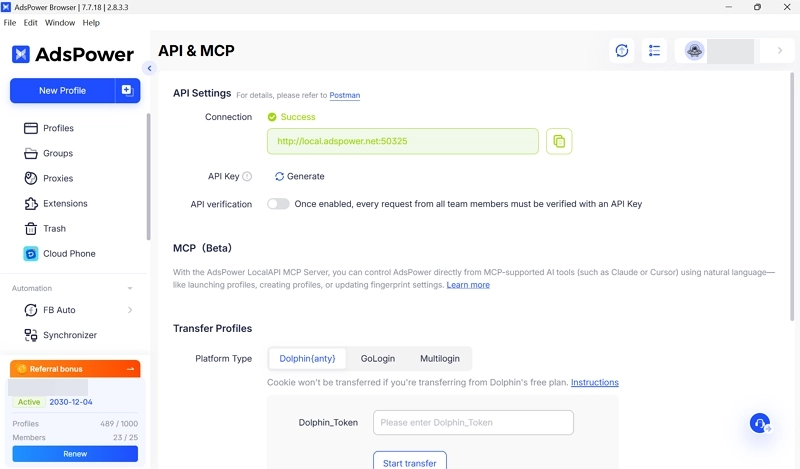
Task: Open the MCP Learn more link
Action: (x=468, y=285)
